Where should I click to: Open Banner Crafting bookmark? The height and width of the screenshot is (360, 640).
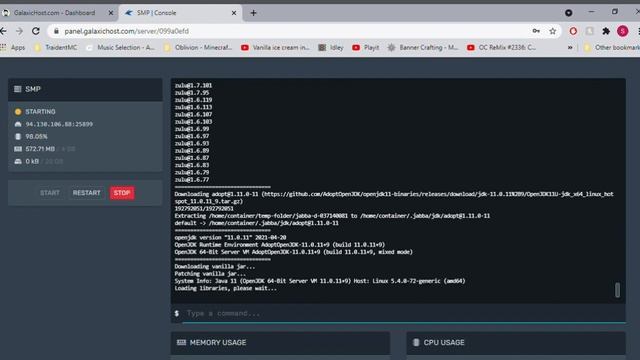(x=423, y=47)
